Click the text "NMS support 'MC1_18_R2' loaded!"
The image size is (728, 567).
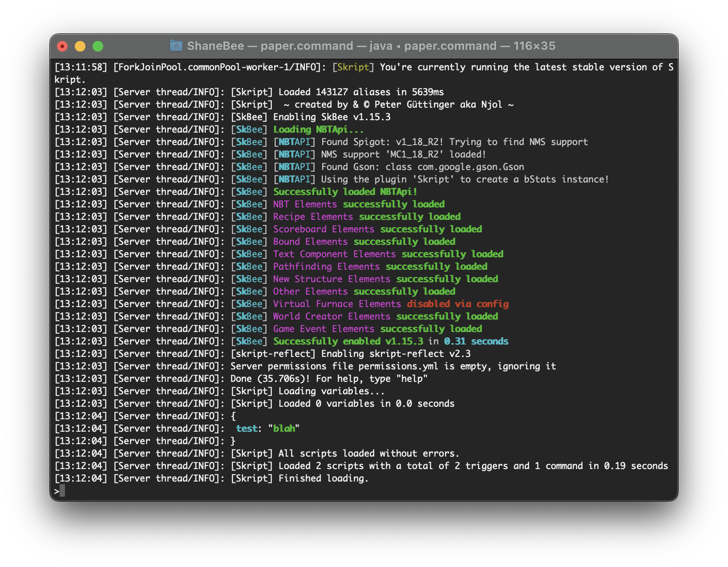[x=404, y=154]
